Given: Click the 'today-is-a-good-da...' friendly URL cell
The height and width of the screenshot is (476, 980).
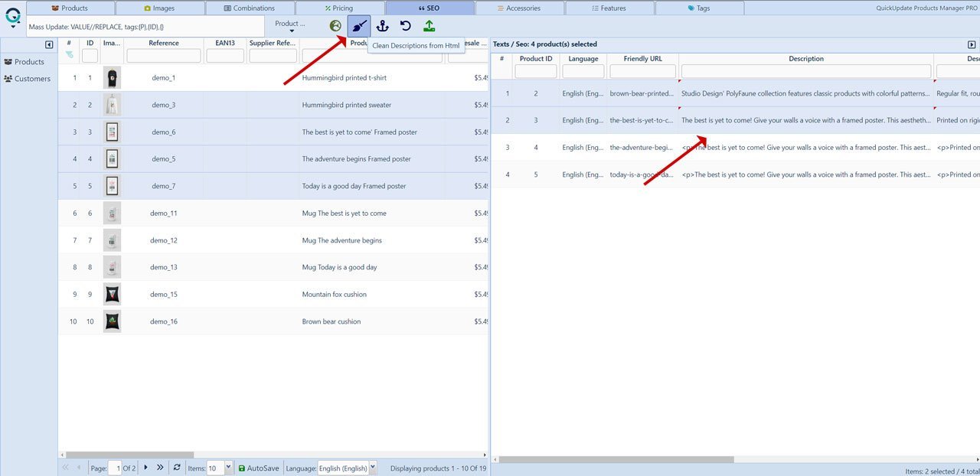Looking at the screenshot, I should coord(642,174).
